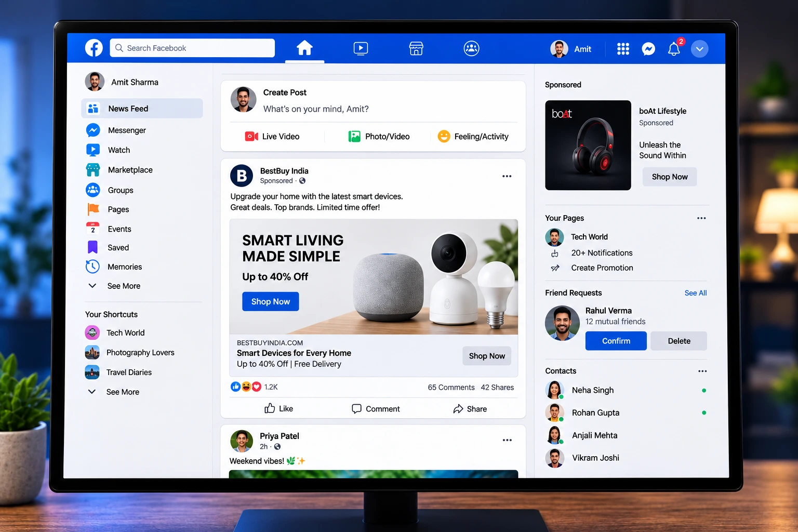Open 42 Shares link
The width and height of the screenshot is (798, 532).
pos(497,387)
